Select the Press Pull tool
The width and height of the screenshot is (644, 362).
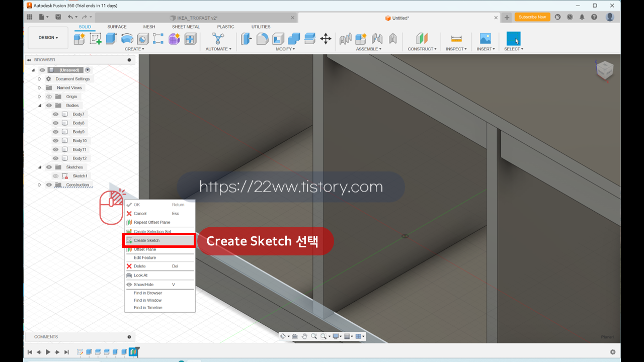point(246,39)
